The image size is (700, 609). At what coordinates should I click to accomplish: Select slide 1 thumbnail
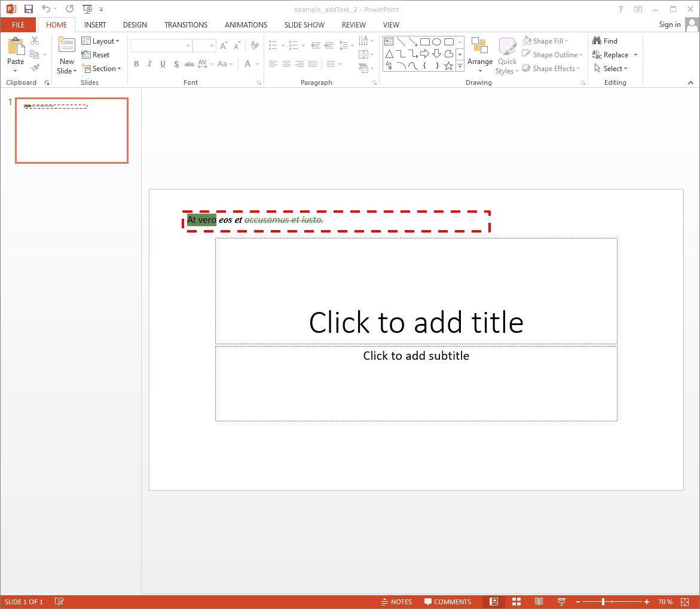point(72,130)
